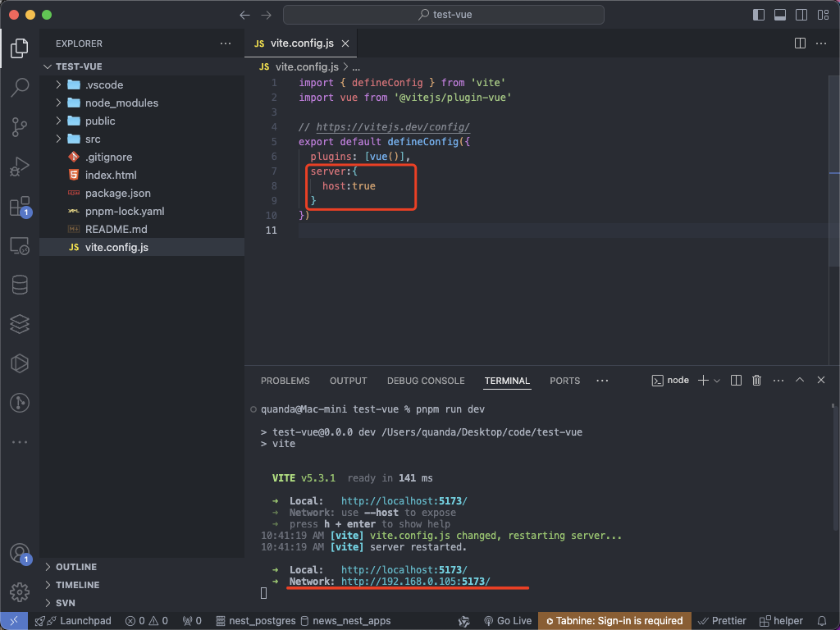Open the new terminal profile dropdown arrow

(x=717, y=381)
